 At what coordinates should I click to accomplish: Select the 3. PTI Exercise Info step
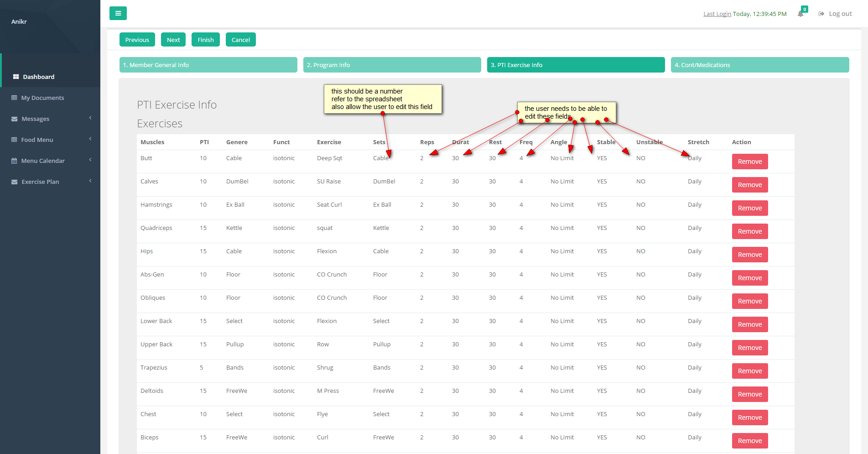576,65
